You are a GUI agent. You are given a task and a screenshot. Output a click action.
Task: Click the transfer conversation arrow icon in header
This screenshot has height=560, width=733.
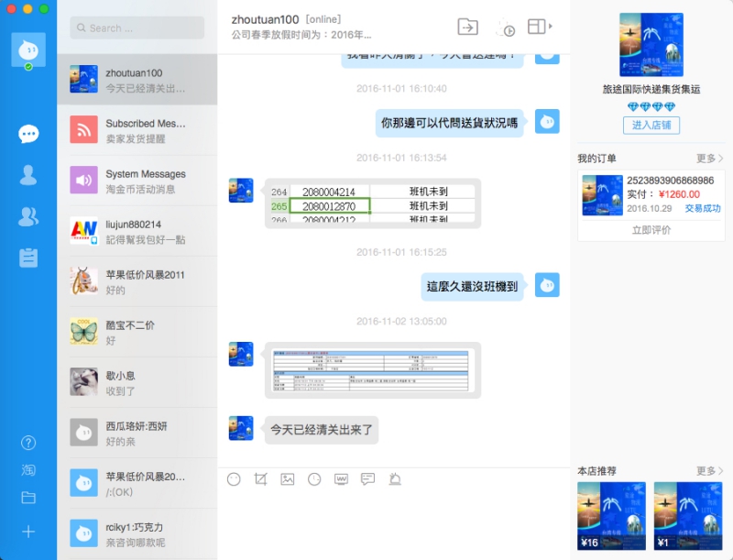[468, 27]
